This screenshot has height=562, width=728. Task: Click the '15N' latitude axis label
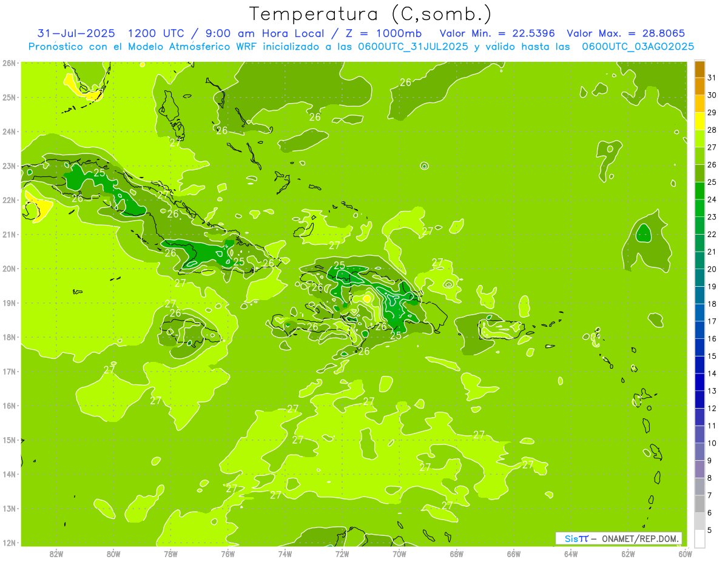[8, 440]
